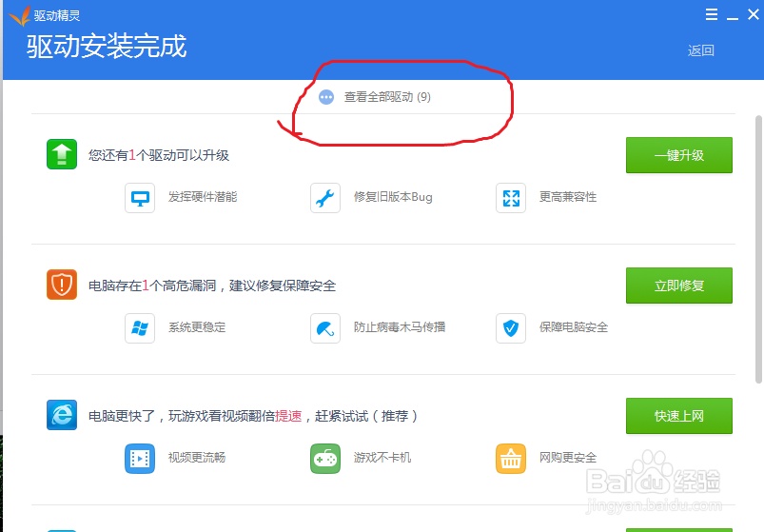Click the 驱动精灵 logo icon
The height and width of the screenshot is (532, 764).
tap(20, 15)
